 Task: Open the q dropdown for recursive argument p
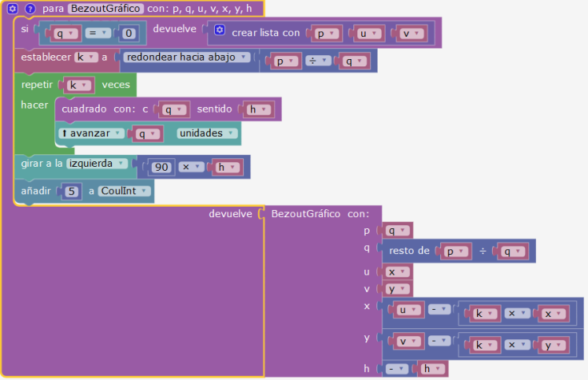pos(399,231)
